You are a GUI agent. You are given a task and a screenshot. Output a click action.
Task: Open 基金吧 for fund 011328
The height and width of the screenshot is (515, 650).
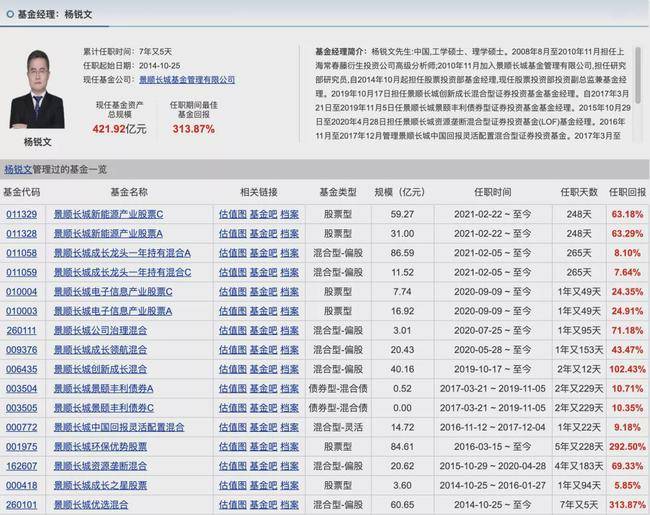[263, 234]
